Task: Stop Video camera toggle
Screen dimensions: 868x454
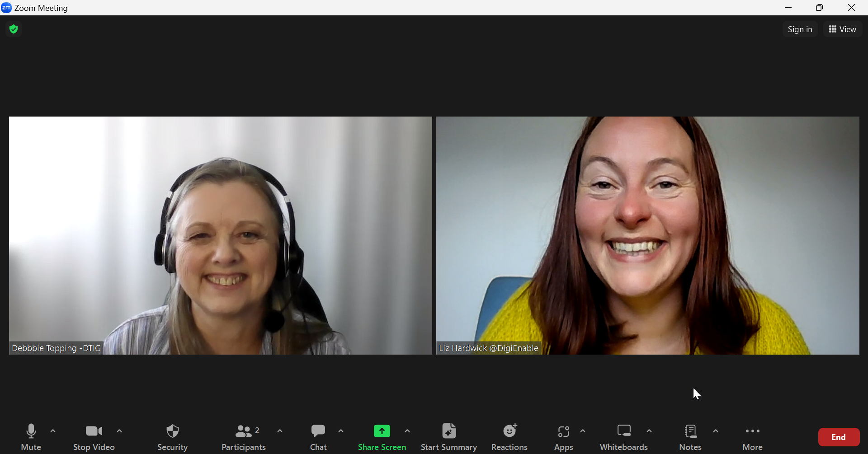Action: point(94,436)
